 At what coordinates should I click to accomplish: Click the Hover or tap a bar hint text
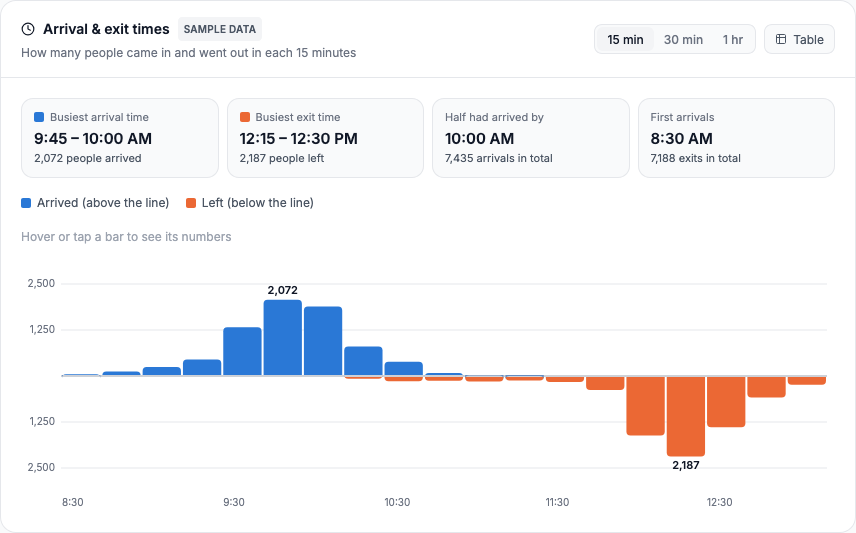pyautogui.click(x=126, y=236)
